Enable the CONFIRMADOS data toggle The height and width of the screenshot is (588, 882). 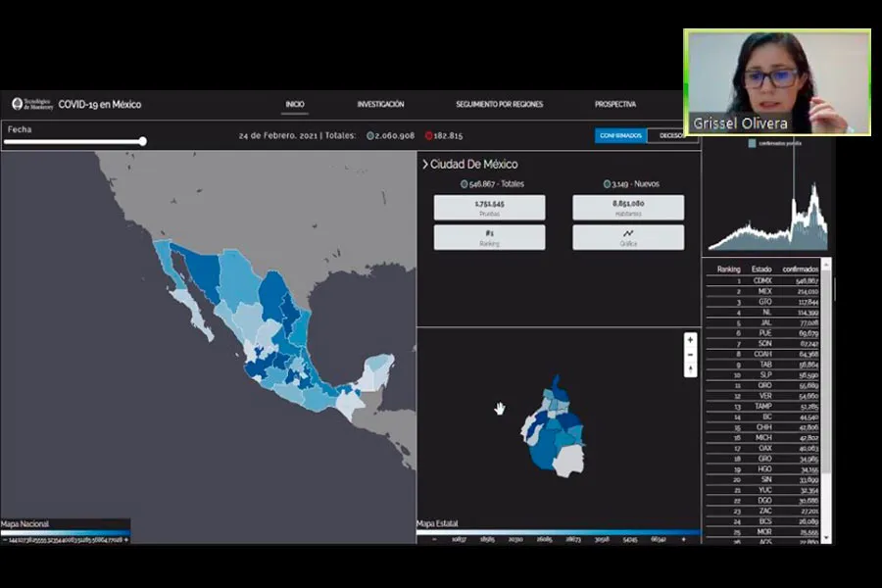620,136
